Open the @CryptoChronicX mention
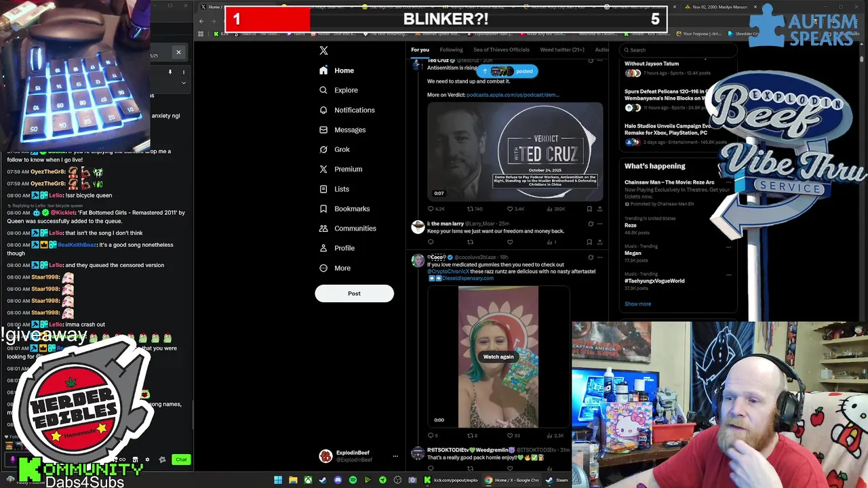This screenshot has height=488, width=868. coord(448,271)
